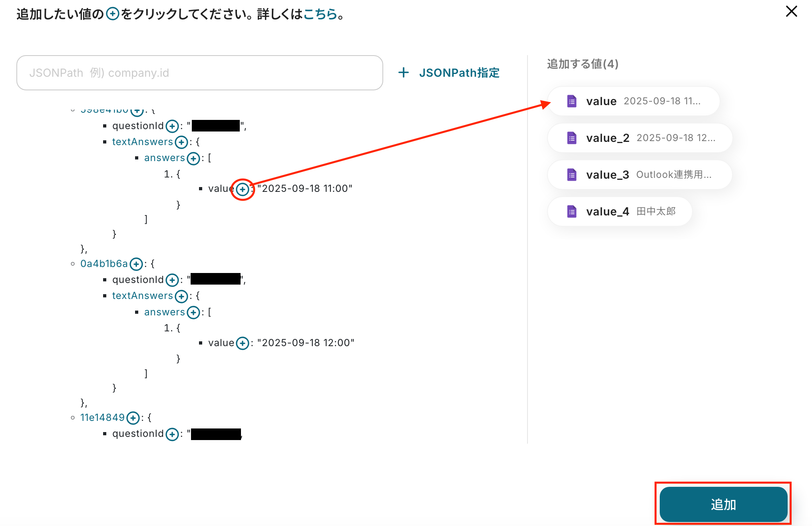Click the JSONPath指定 button
Viewport: 812px width, 526px height.
449,73
